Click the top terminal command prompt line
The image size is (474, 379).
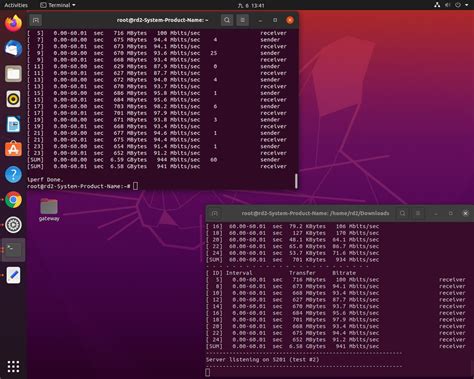[x=82, y=186]
